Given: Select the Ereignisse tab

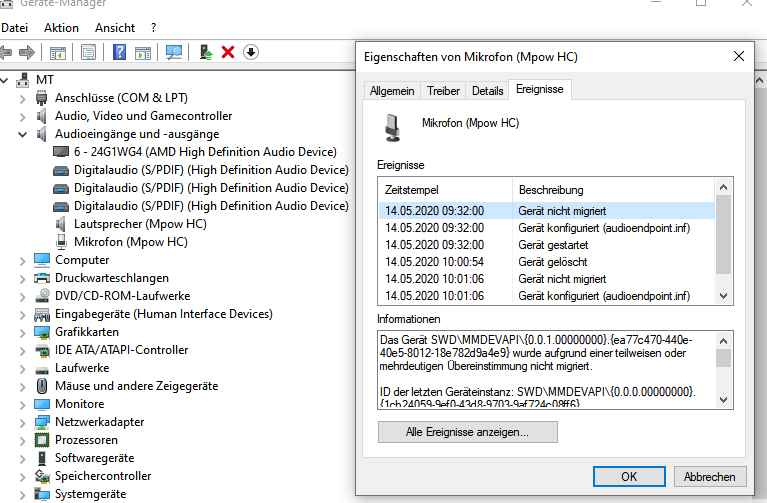Looking at the screenshot, I should (x=540, y=90).
